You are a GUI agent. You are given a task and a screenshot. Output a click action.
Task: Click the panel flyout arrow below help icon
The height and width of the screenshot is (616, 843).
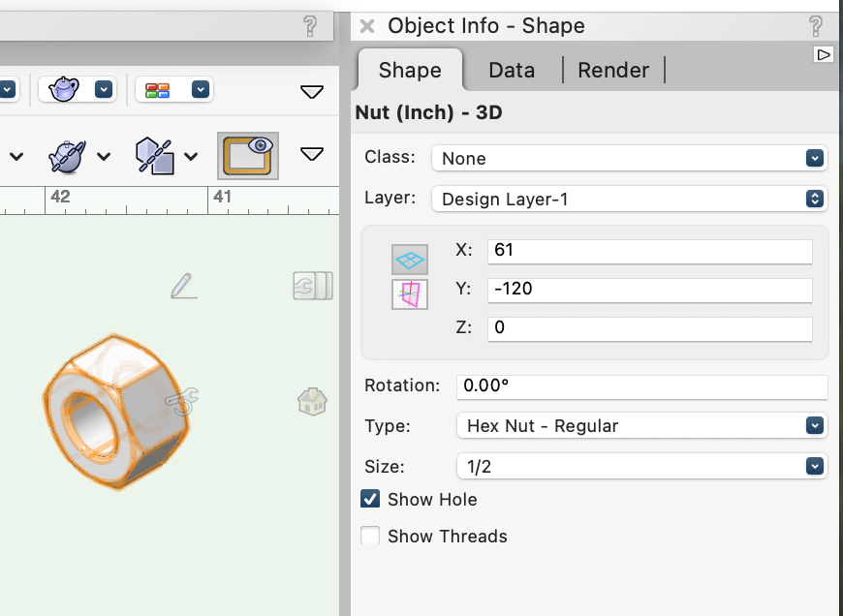coord(824,54)
